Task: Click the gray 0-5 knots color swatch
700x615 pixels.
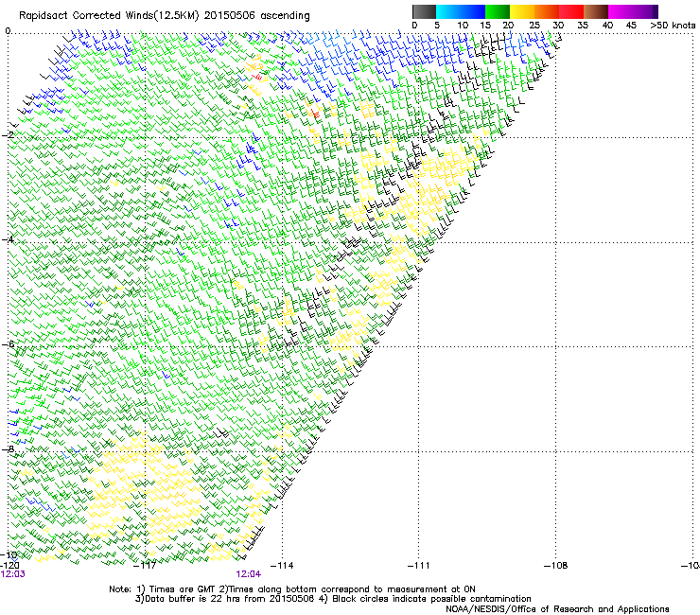Action: pyautogui.click(x=424, y=11)
